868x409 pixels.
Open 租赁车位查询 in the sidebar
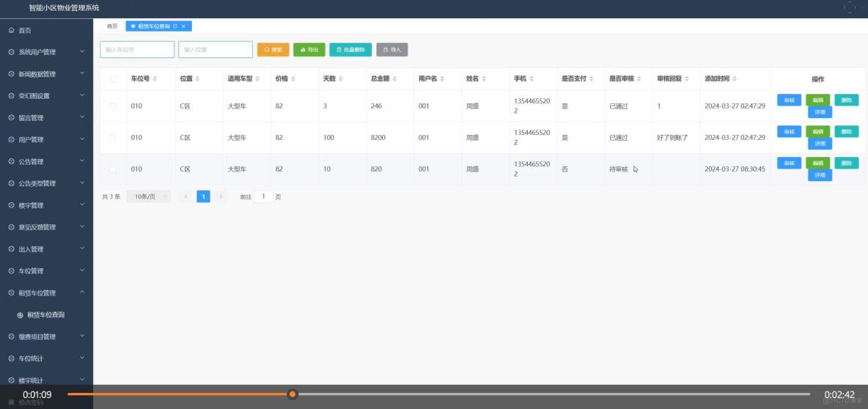click(46, 315)
